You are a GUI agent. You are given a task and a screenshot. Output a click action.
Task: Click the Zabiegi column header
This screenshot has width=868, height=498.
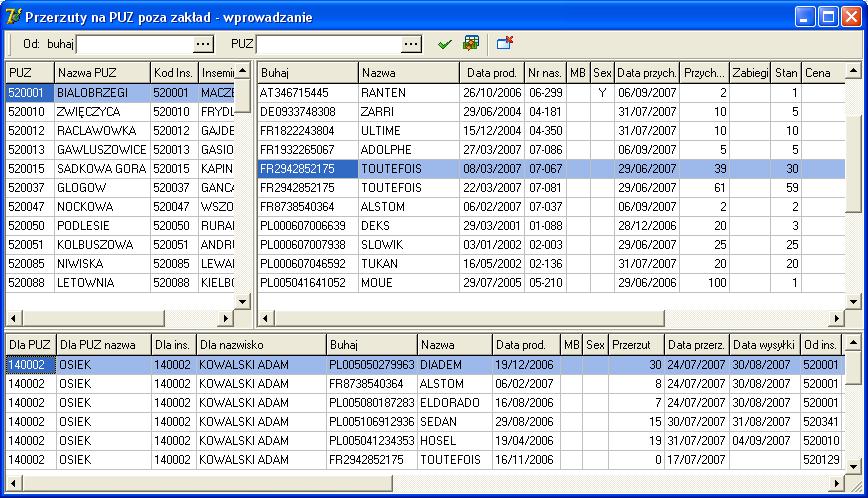[750, 72]
